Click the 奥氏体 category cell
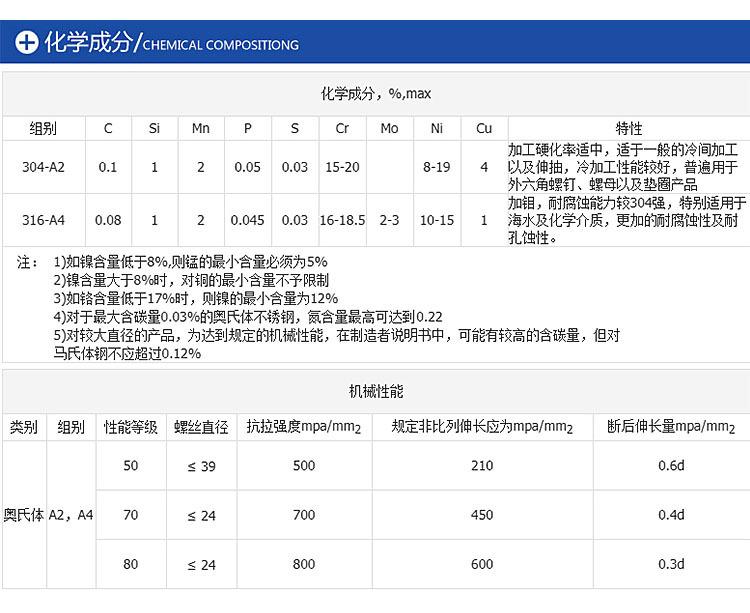 pos(24,515)
